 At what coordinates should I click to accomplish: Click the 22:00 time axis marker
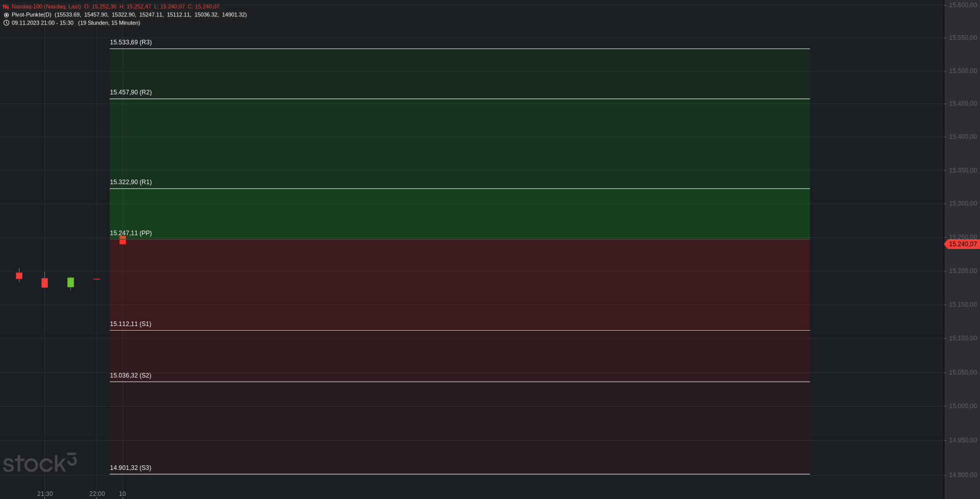pos(97,494)
